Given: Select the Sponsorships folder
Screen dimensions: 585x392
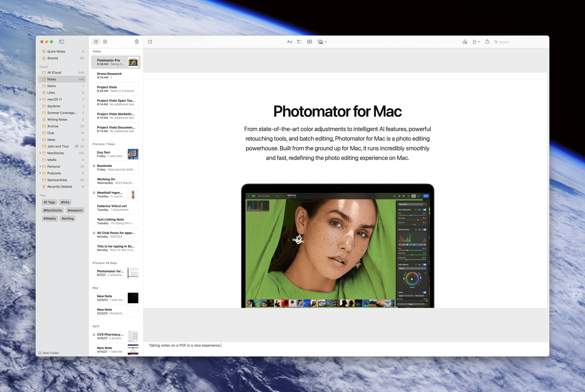Looking at the screenshot, I should tap(62, 180).
